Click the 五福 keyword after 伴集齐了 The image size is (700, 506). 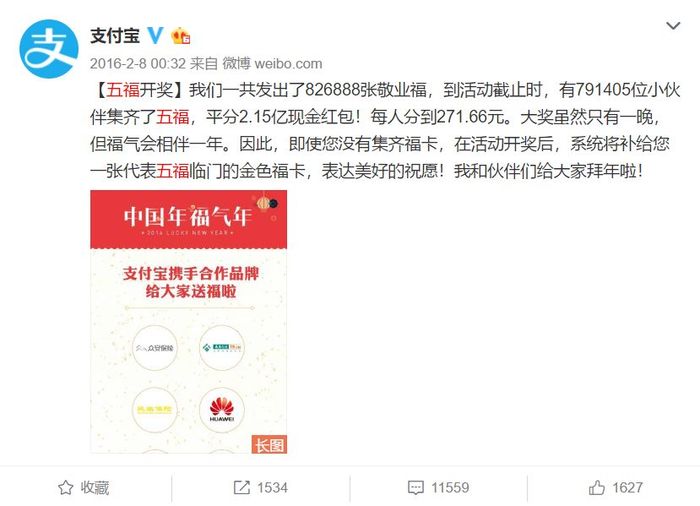click(172, 117)
